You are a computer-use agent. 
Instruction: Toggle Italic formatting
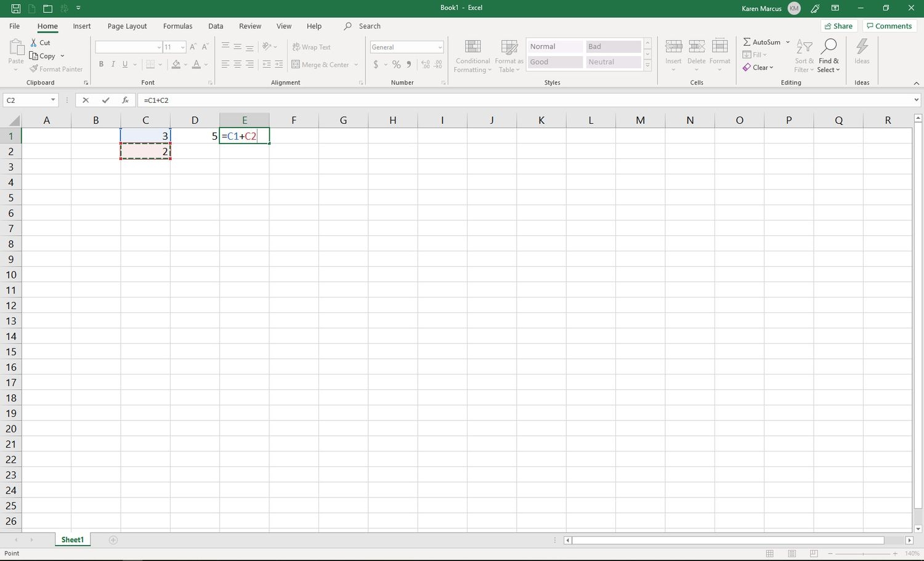(113, 64)
